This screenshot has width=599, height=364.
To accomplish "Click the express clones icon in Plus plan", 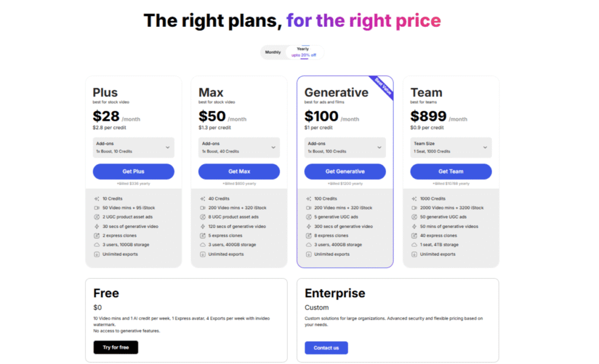I will pos(97,235).
